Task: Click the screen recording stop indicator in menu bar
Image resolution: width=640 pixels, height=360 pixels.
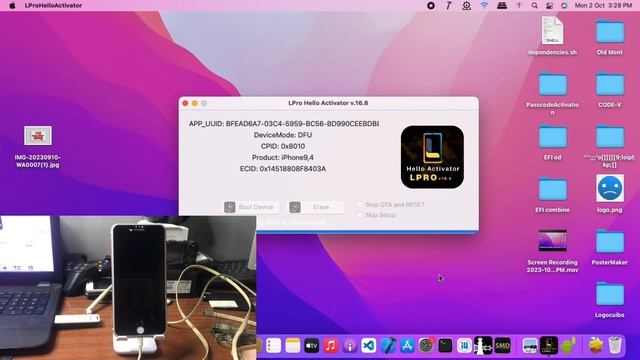Action: 431,5
